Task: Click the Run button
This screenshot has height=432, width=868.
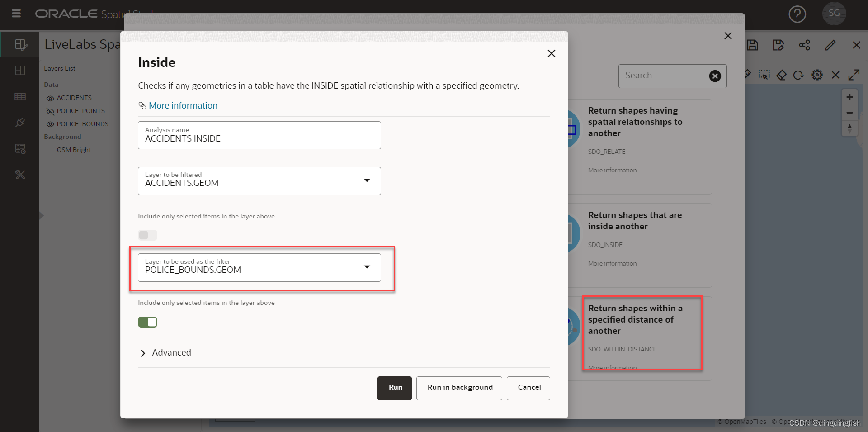Action: pos(394,388)
